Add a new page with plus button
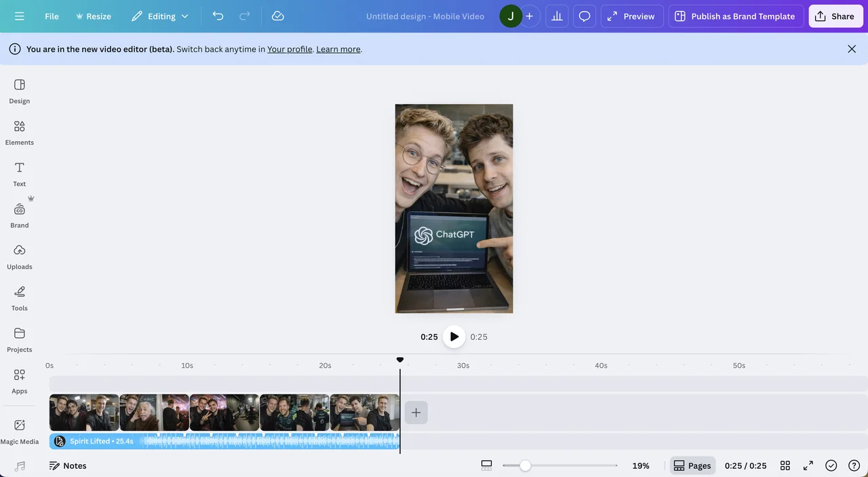This screenshot has height=477, width=868. coord(416,413)
